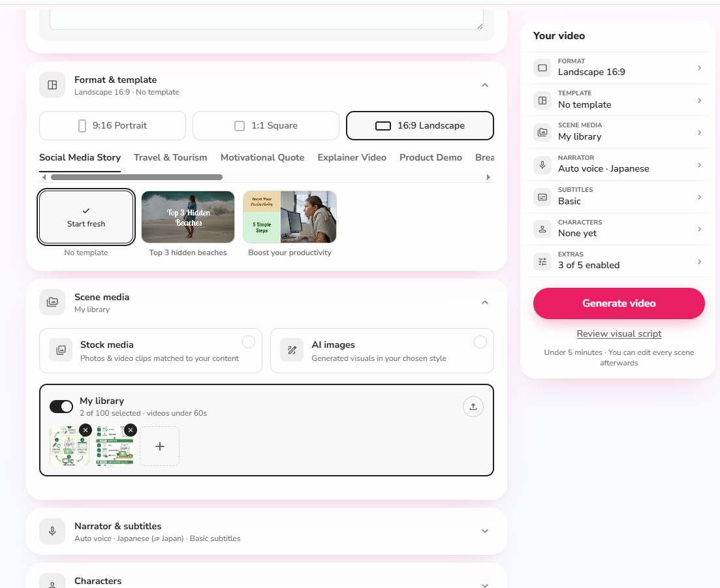Select the Start fresh no-template card

point(86,217)
